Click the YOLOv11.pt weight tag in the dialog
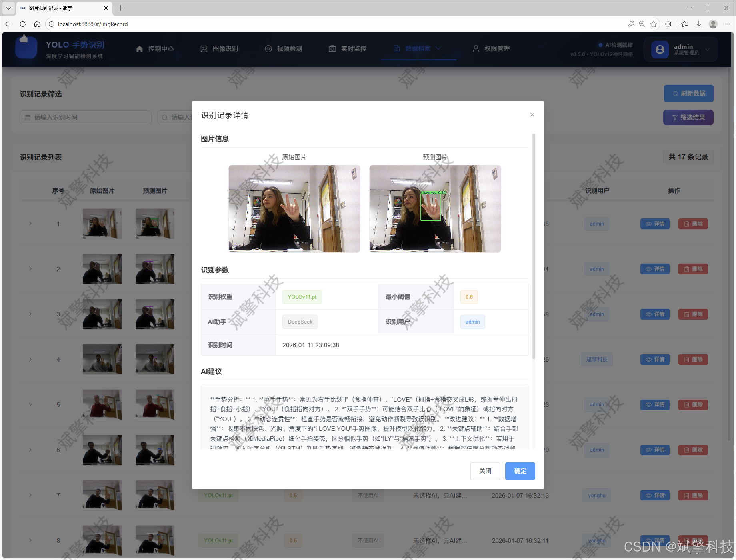Screen dimensions: 736x560 point(302,297)
